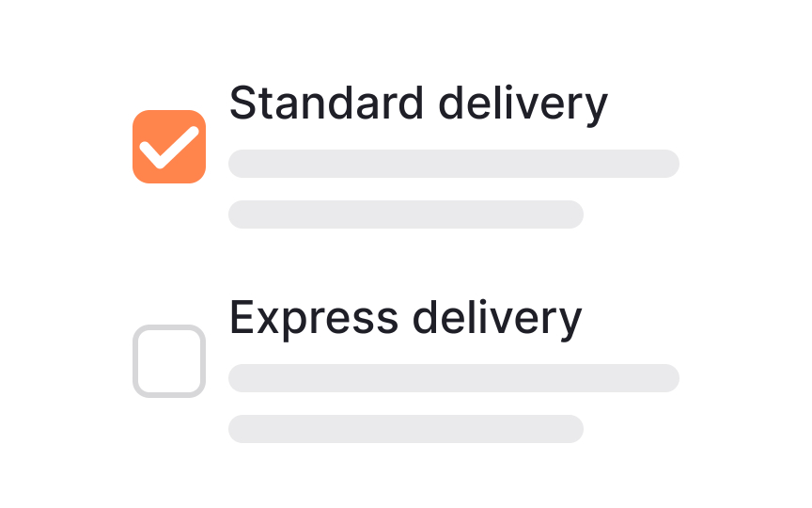Click the white checkmark icon
Viewport: 812px width, 508px height.
pos(169,147)
